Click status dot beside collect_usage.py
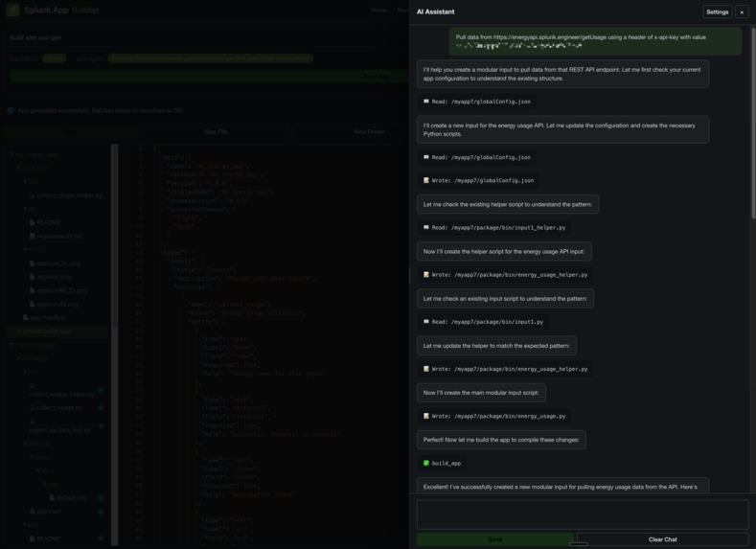756x549 pixels. (102, 407)
